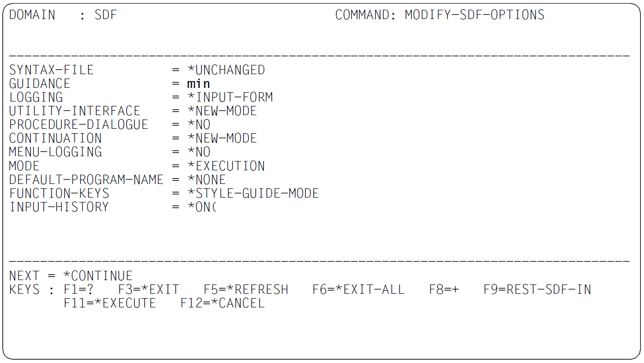This screenshot has width=644, height=363.
Task: Click the DEFAULT-PROGRAM-NAME value *NONE
Action: (207, 180)
